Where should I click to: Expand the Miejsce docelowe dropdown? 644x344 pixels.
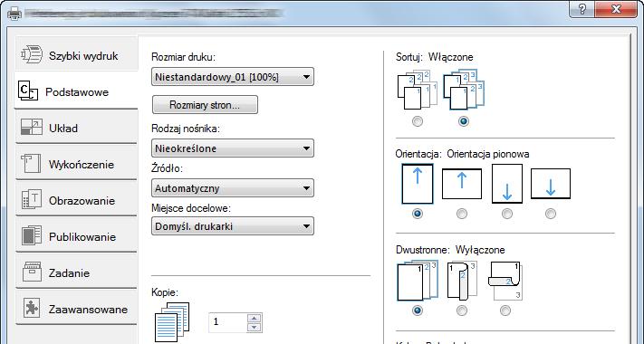(233, 226)
